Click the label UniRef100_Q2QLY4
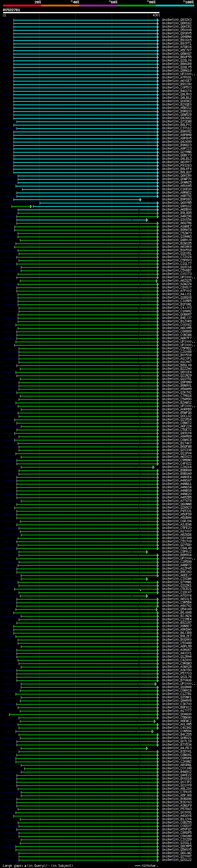This screenshot has width=197, height=868. point(177,61)
